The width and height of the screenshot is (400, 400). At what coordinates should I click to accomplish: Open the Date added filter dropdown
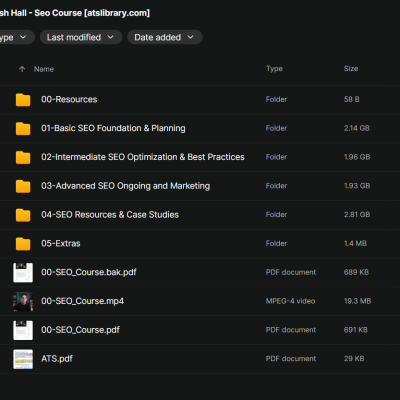pyautogui.click(x=165, y=37)
